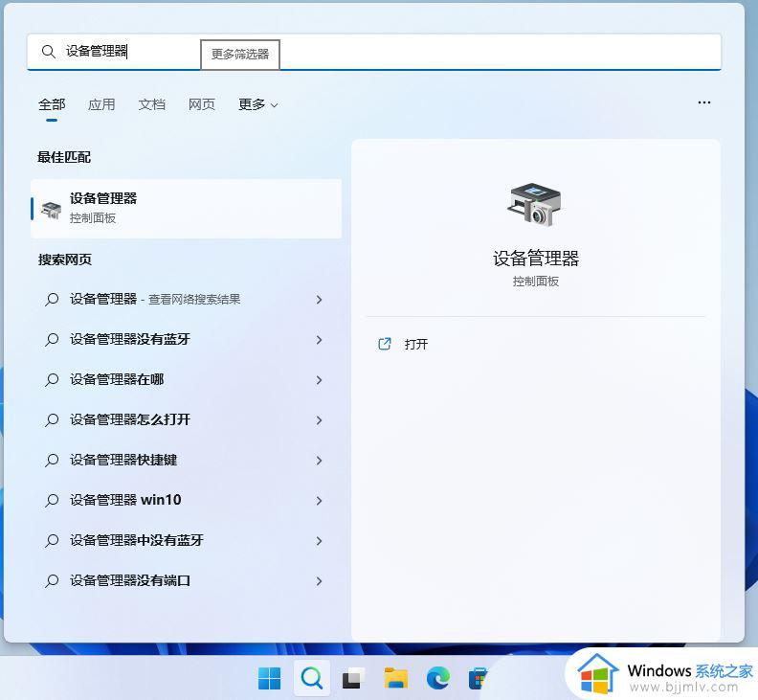Expand chevron for 设备管理器中没有蓝牙 row

(x=319, y=541)
